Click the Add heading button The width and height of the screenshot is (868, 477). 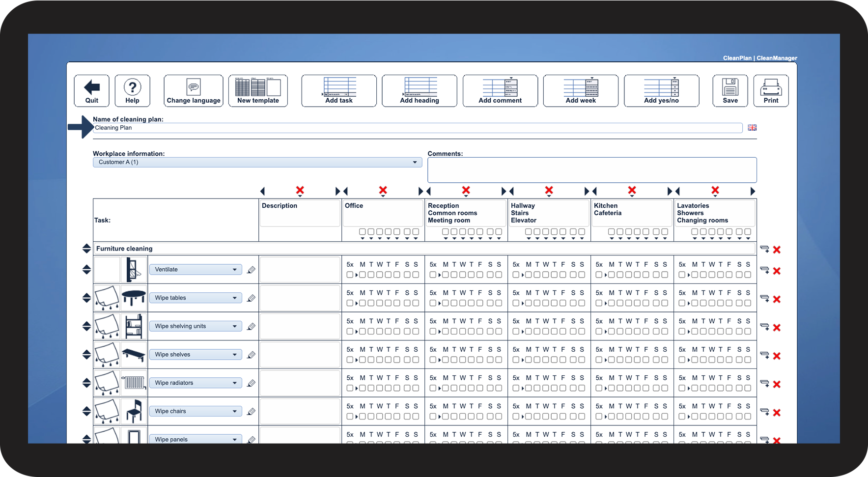[x=420, y=91]
